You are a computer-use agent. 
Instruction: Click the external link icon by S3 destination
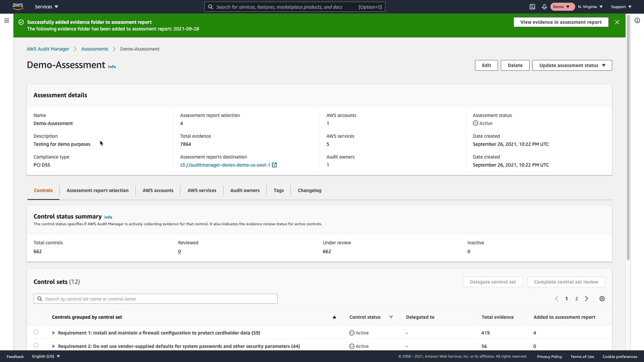(x=274, y=165)
